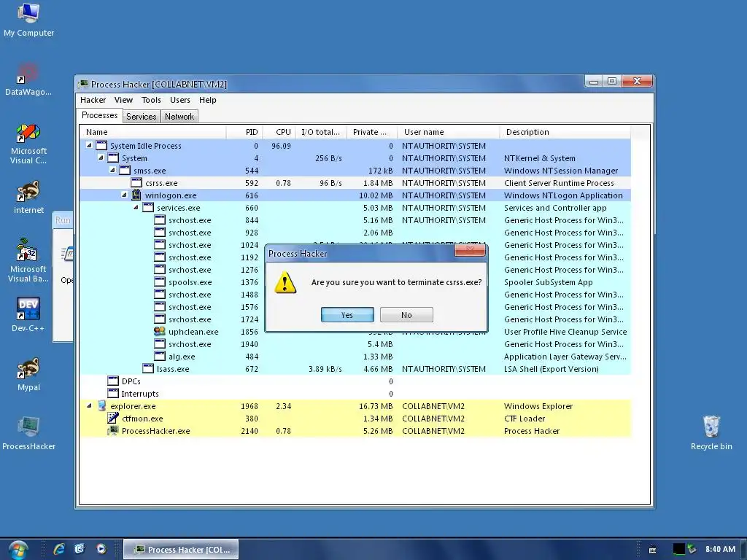The image size is (747, 560).
Task: Open the Dev-C++ desktop icon
Action: click(x=28, y=314)
